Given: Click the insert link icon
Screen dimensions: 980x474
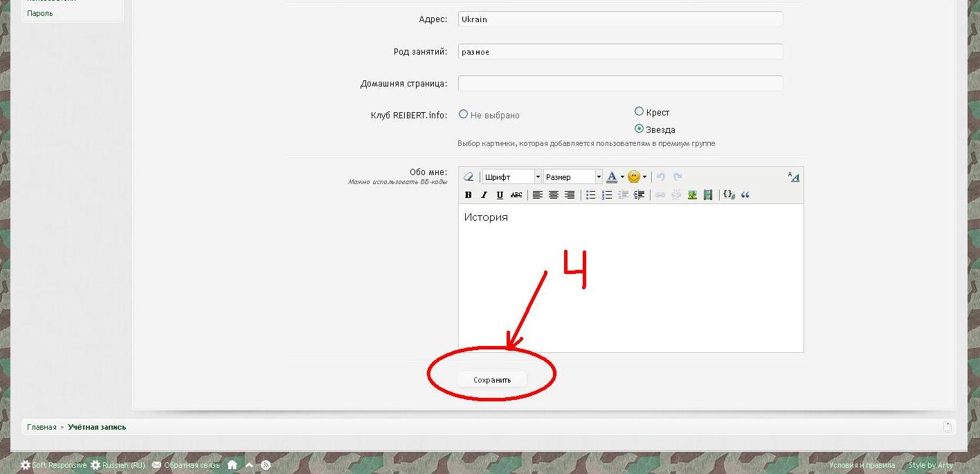Looking at the screenshot, I should 660,195.
